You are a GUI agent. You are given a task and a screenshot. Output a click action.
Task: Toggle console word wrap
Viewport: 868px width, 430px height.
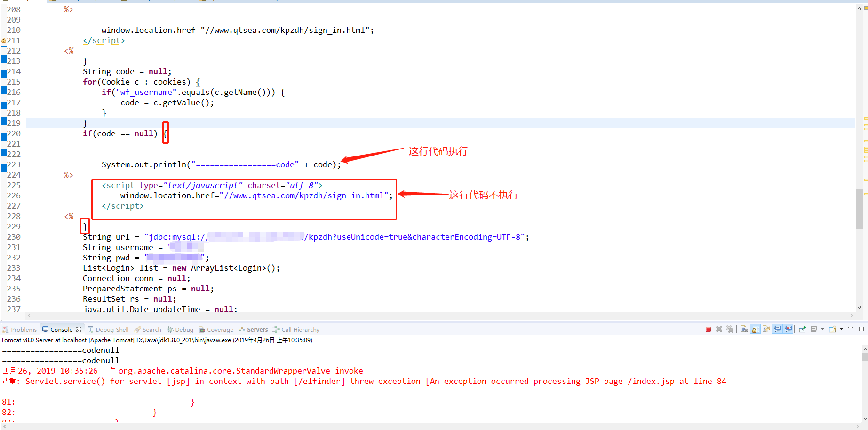point(766,329)
